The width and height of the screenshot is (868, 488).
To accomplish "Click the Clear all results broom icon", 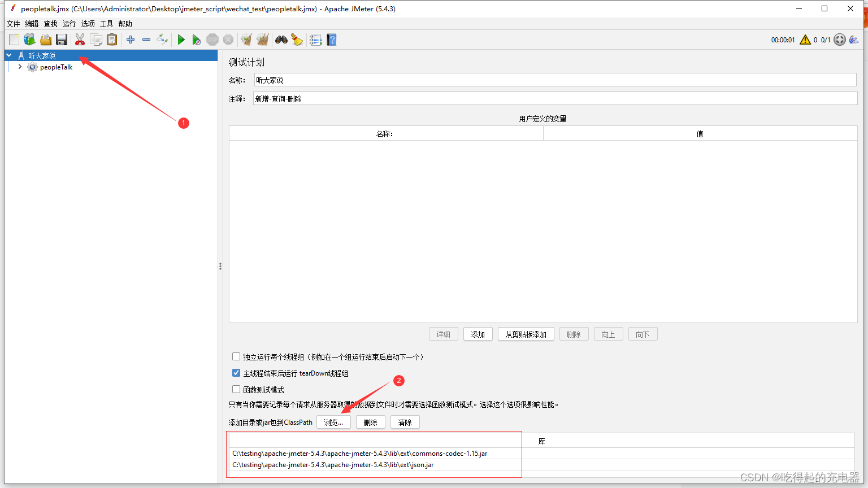I will [x=262, y=40].
